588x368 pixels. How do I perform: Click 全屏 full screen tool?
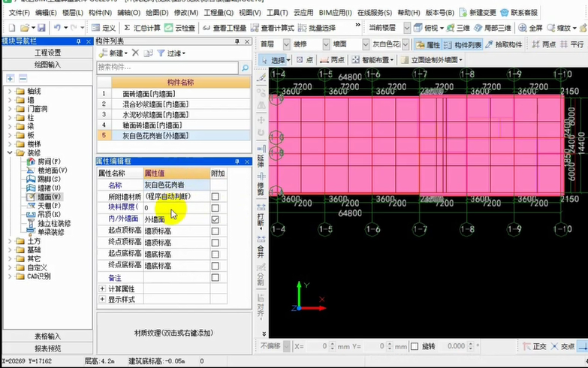[x=531, y=28]
